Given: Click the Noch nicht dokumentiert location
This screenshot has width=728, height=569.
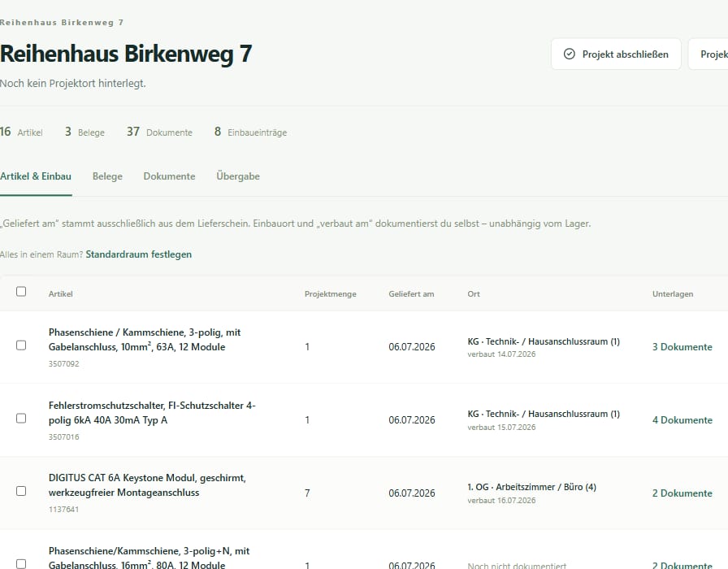Looking at the screenshot, I should (x=517, y=565).
